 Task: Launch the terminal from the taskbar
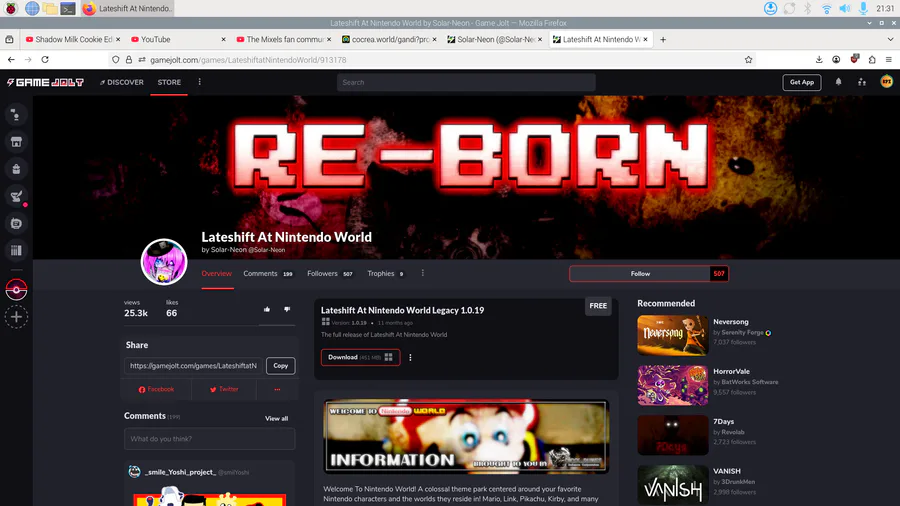[68, 8]
